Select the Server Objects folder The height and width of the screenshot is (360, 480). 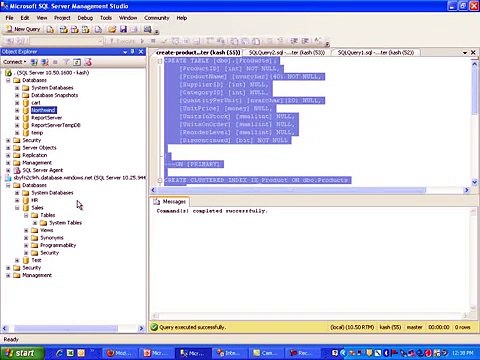[39, 148]
